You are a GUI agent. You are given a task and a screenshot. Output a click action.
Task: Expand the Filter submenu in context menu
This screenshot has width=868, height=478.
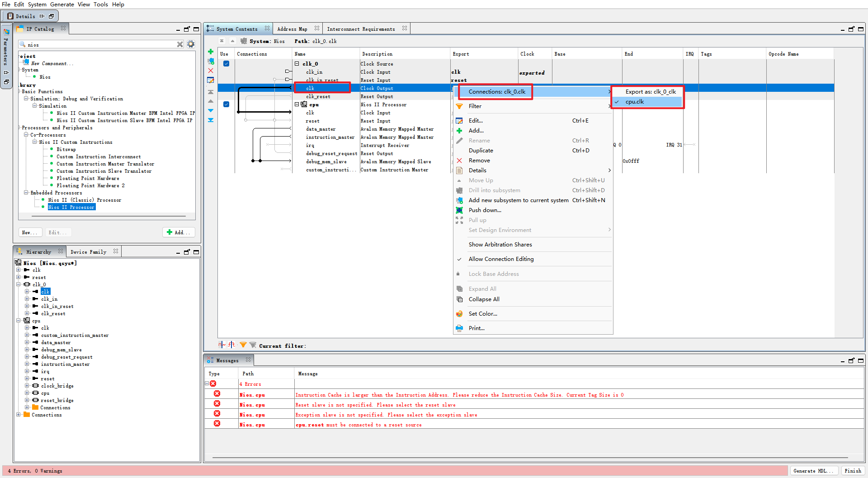533,106
